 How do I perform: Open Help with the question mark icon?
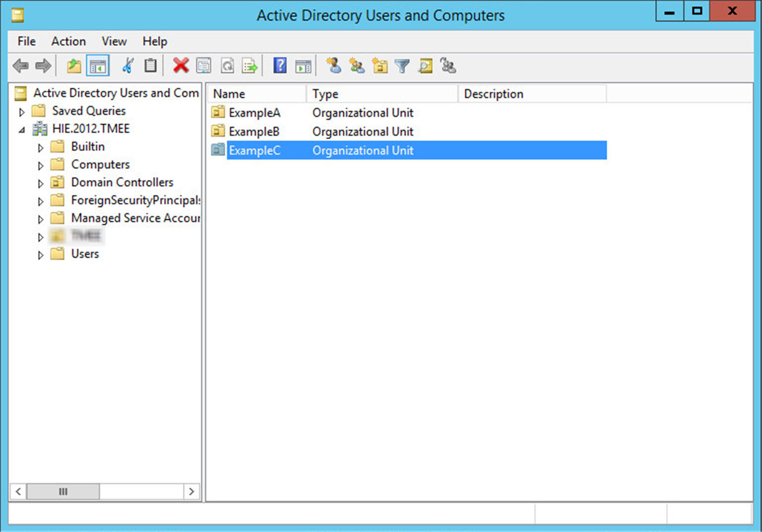tap(280, 66)
